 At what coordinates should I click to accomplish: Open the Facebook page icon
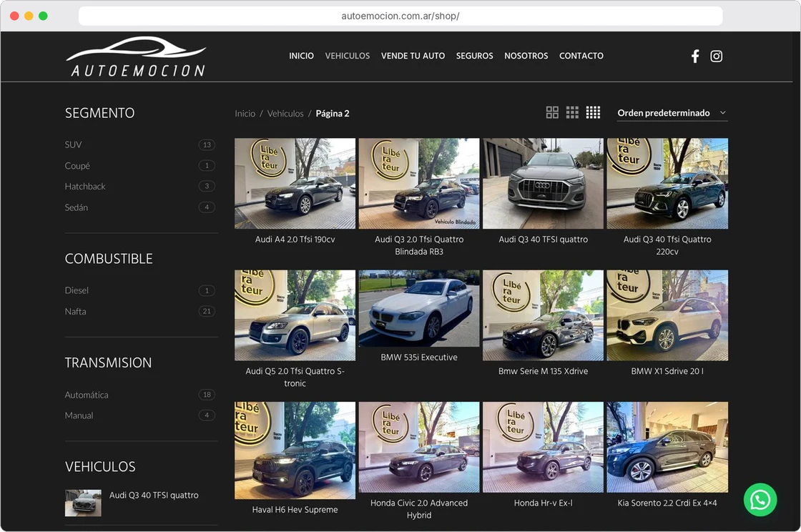pyautogui.click(x=694, y=56)
